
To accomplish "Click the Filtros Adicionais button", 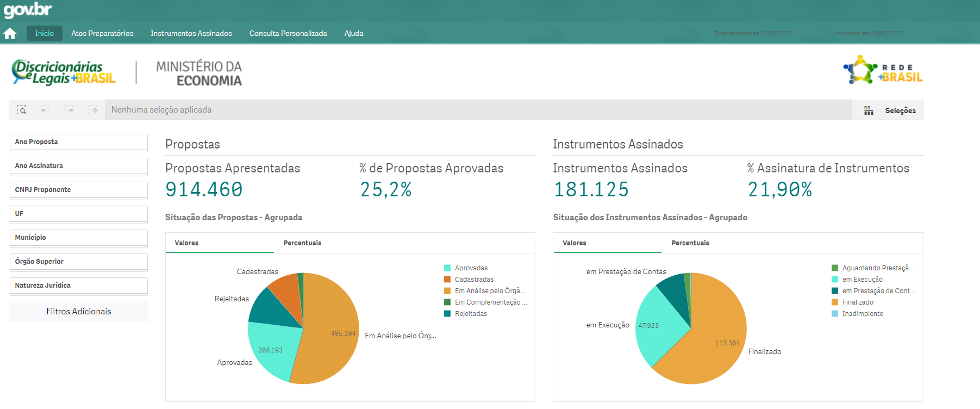I will point(79,312).
